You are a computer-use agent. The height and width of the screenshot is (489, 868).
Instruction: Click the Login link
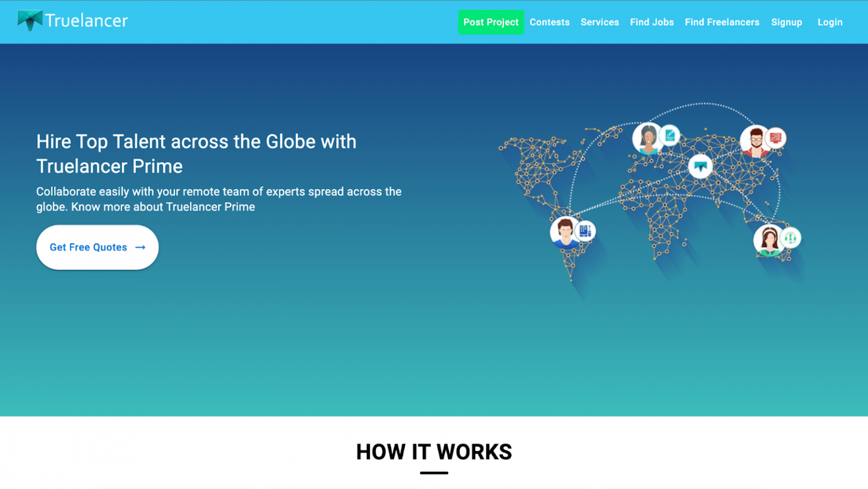[x=830, y=22]
